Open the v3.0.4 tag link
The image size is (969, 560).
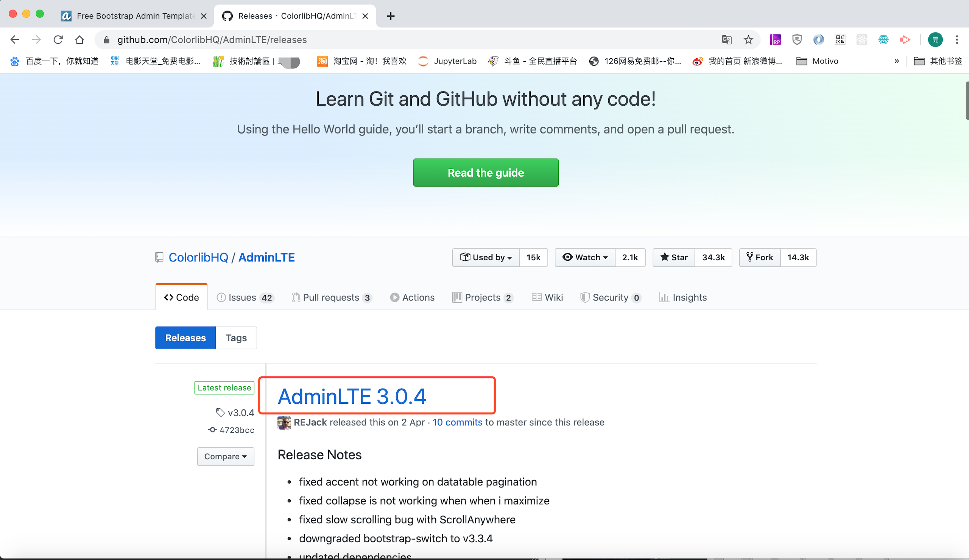[x=235, y=413]
